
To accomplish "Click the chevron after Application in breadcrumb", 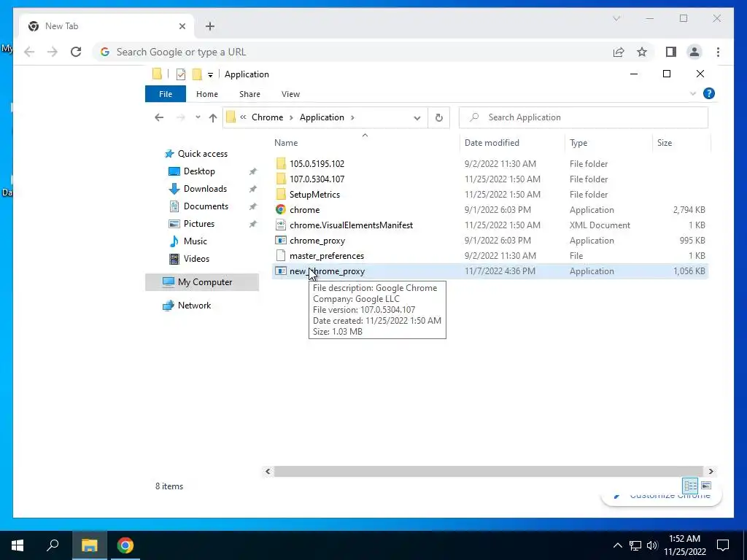I will 352,117.
